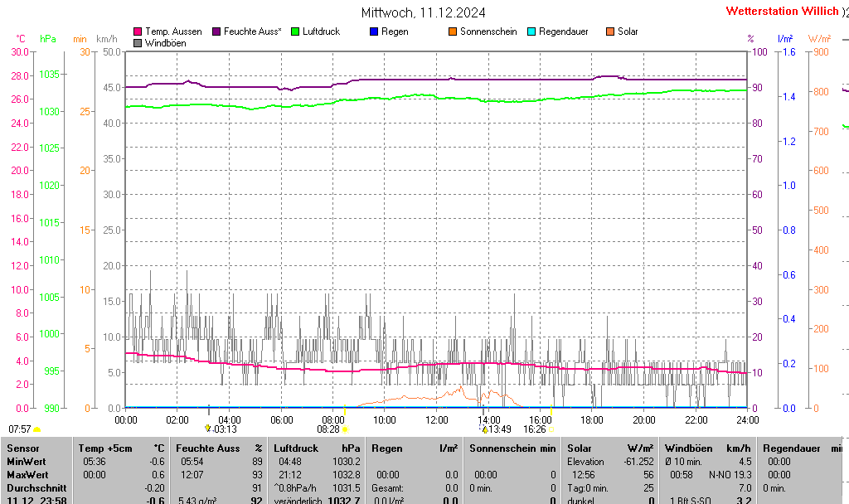
Task: Click the moonset icon at 03:13
Action: [x=208, y=429]
